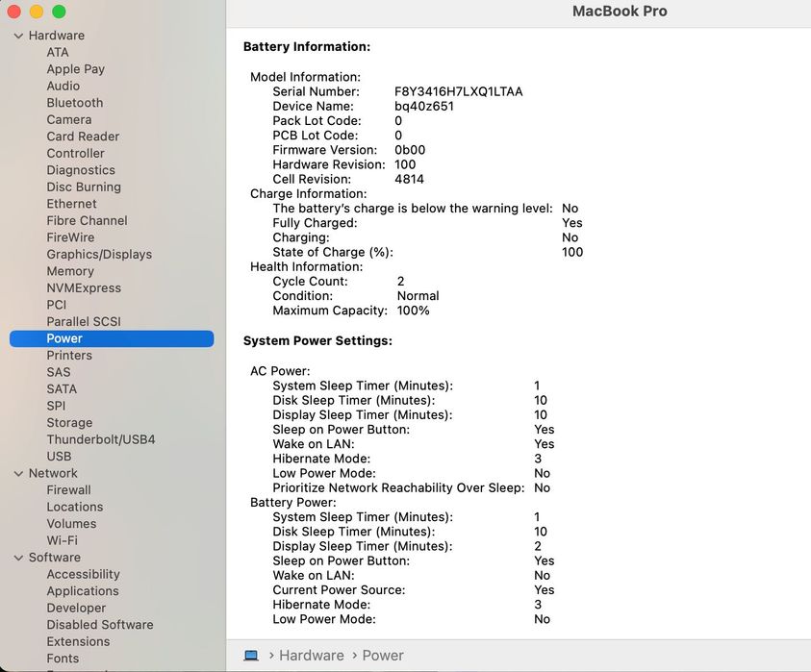Click the Condition value Normal
The width and height of the screenshot is (811, 672).
point(418,296)
